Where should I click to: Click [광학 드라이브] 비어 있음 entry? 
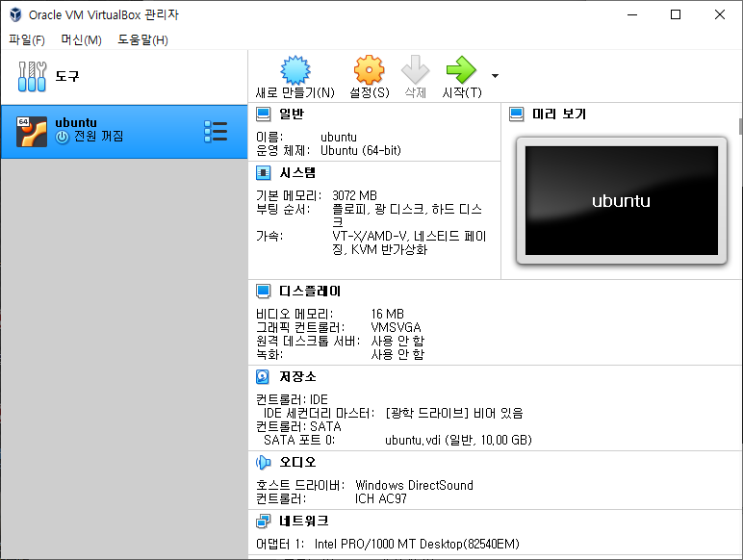click(x=454, y=413)
